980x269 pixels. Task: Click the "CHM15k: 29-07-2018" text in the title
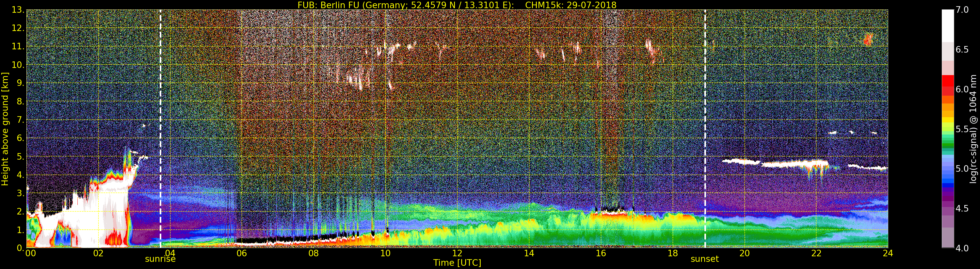click(x=570, y=5)
